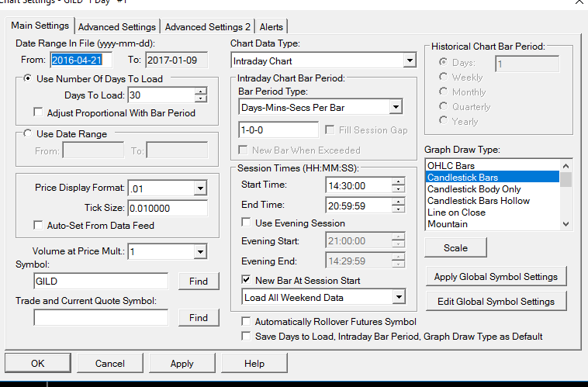Click Find for Trade and Current Quote Symbol

(199, 318)
